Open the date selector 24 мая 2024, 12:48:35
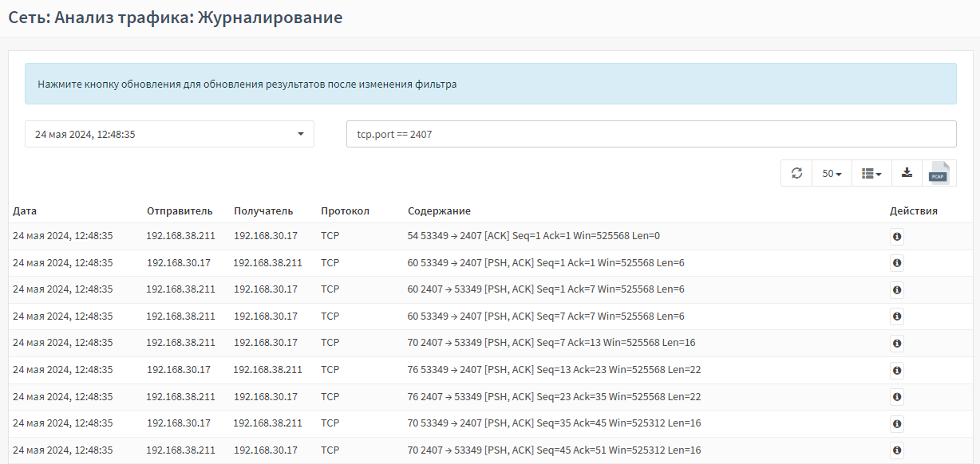The height and width of the screenshot is (464, 980). (x=169, y=134)
